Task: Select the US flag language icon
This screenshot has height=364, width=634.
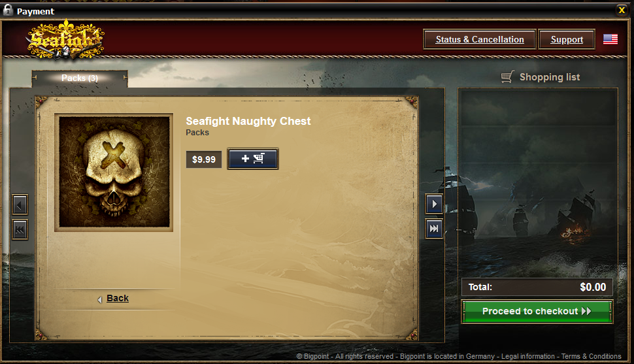Action: point(610,39)
